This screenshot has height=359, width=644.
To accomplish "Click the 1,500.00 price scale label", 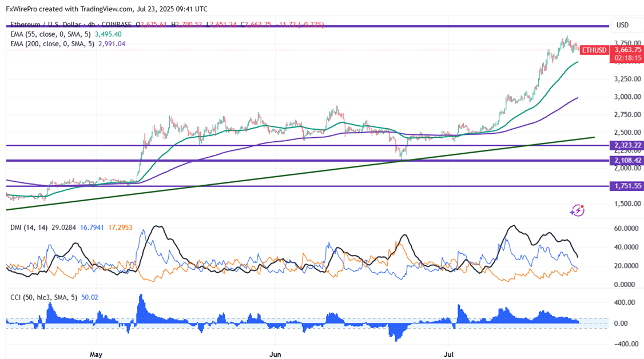I will pyautogui.click(x=627, y=204).
